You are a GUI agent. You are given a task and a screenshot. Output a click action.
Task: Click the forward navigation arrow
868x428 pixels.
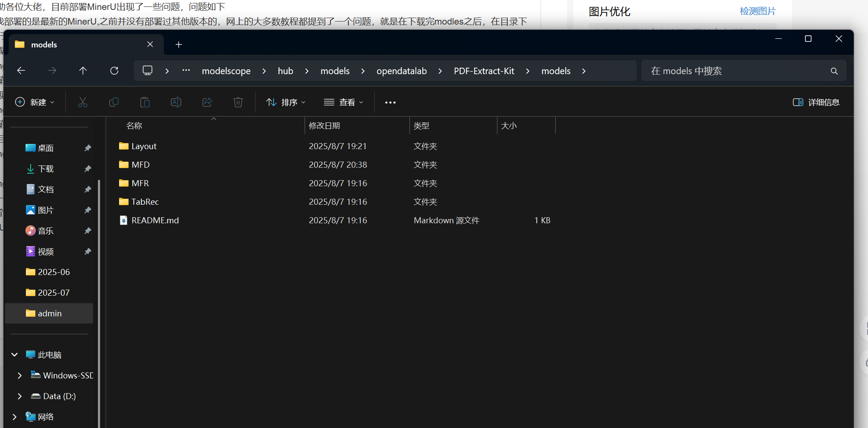pos(52,71)
